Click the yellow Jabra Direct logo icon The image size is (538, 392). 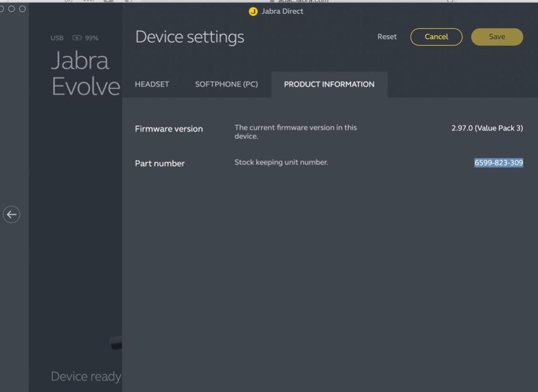(253, 12)
